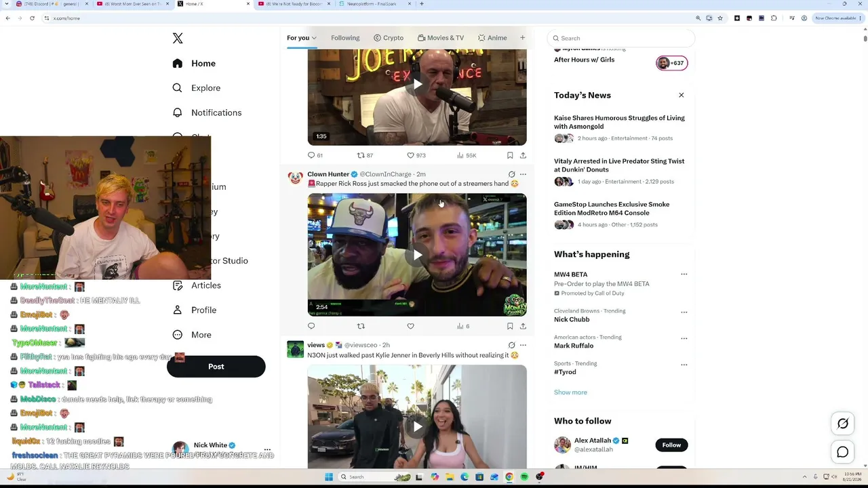
Task: Open more options on Clown Hunter's post
Action: pyautogui.click(x=523, y=174)
